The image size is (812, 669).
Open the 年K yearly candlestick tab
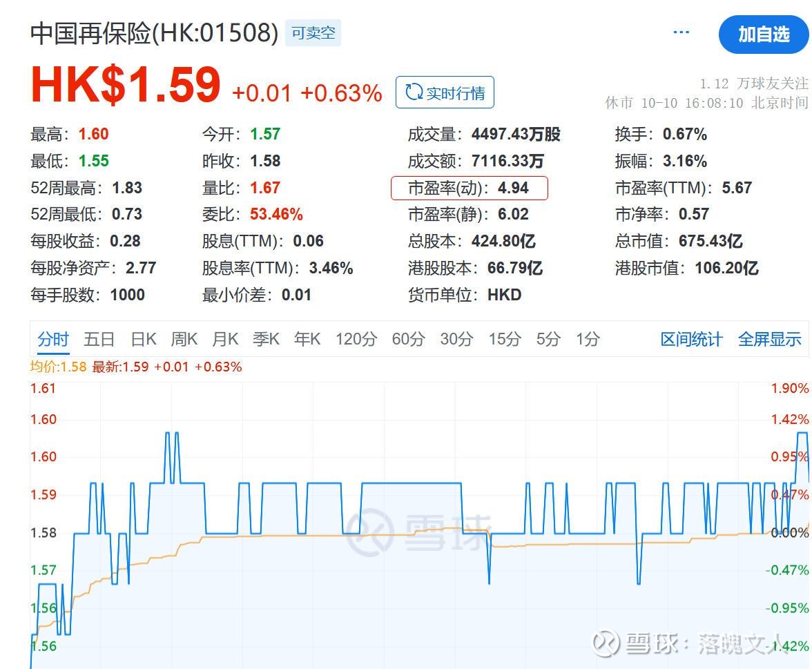click(x=307, y=339)
